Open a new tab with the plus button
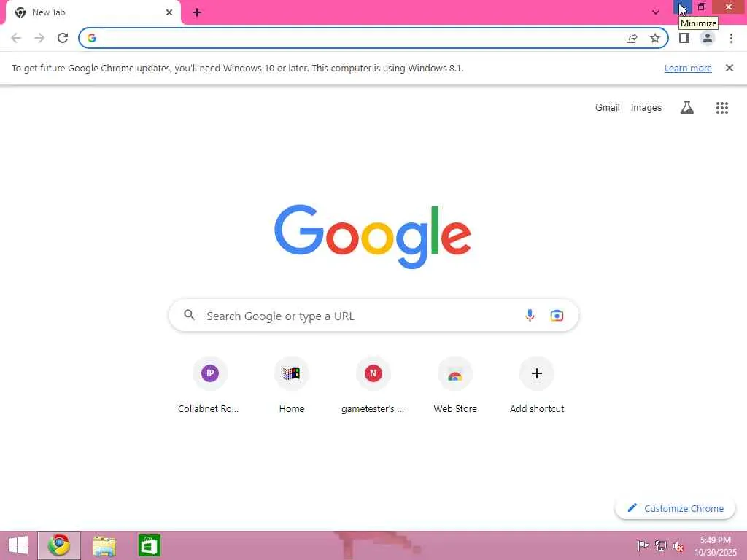747x560 pixels. coord(197,12)
